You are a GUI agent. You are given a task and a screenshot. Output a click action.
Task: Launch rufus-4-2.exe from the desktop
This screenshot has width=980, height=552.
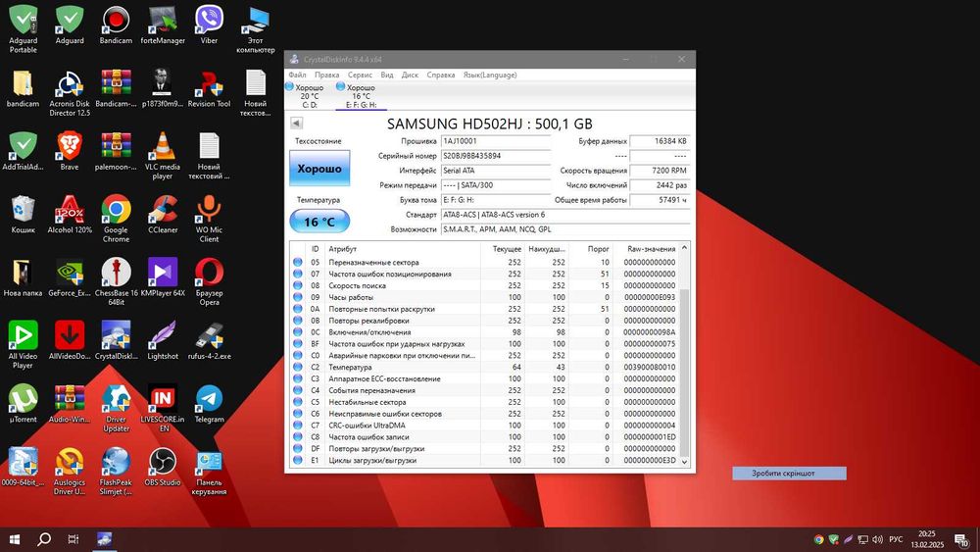tap(209, 340)
